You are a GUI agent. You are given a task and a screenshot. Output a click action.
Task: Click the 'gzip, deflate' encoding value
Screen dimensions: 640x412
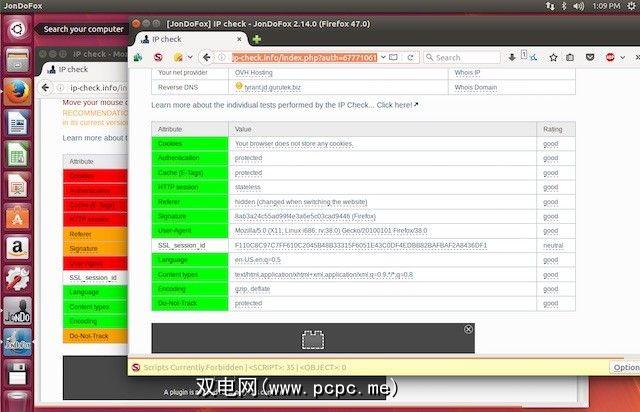coord(252,289)
